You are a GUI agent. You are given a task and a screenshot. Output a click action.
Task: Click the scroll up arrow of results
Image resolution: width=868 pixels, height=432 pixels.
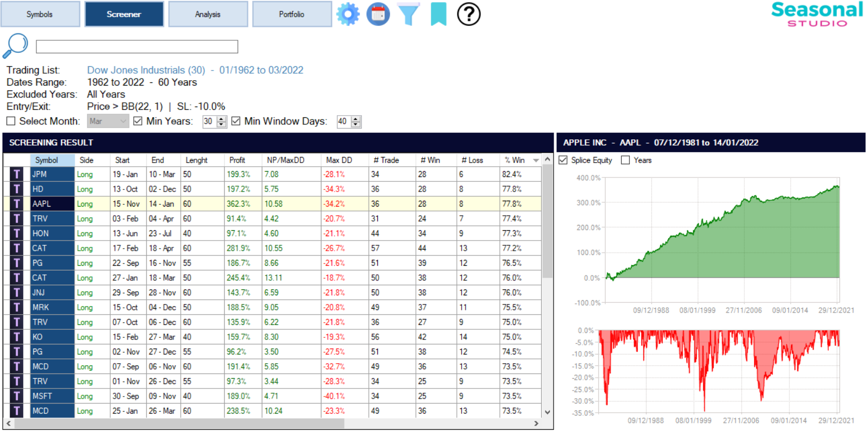pyautogui.click(x=547, y=159)
